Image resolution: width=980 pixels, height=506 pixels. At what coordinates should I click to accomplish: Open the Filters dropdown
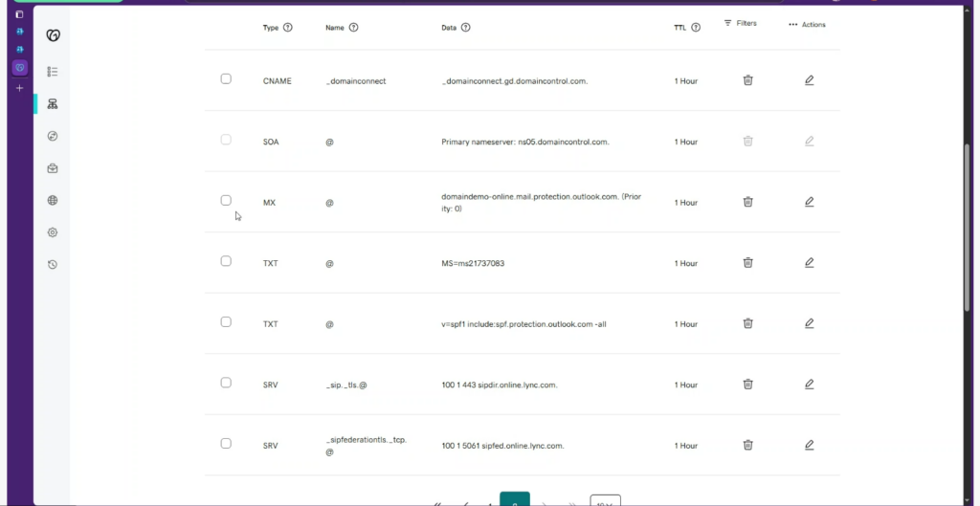[x=740, y=23]
